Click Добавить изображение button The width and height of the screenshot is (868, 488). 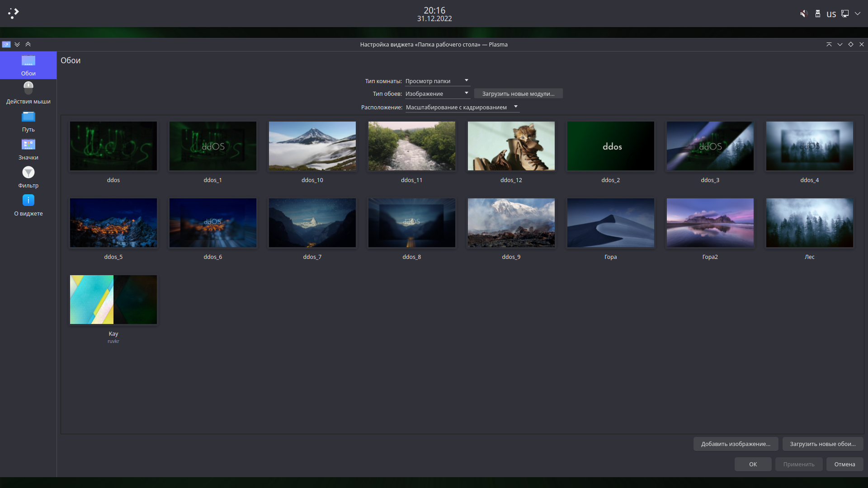(736, 444)
